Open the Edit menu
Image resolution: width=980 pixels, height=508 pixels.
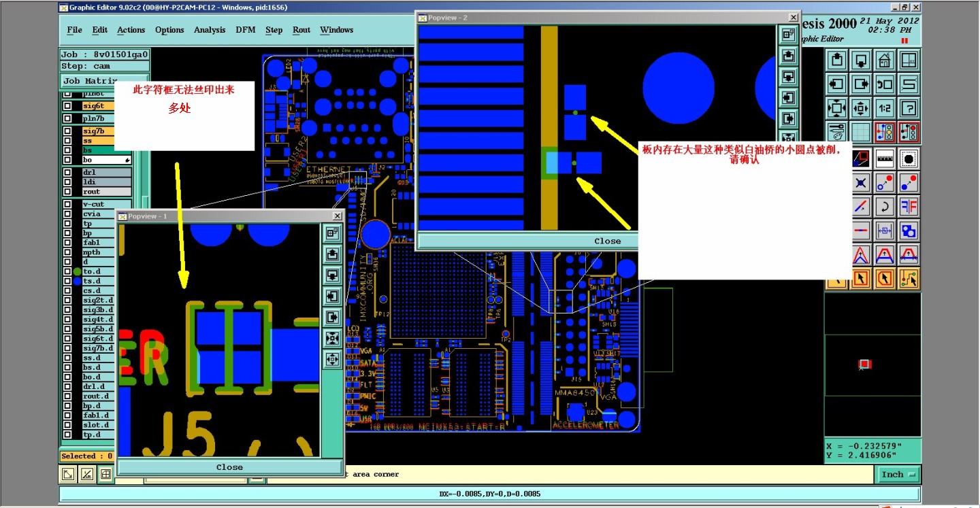100,30
